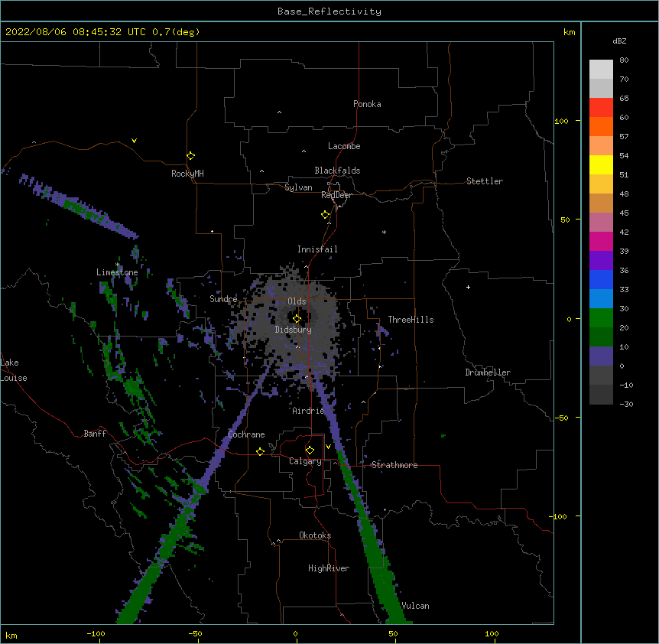Click the Ponoka city label
Image resolution: width=659 pixels, height=644 pixels.
pos(367,104)
